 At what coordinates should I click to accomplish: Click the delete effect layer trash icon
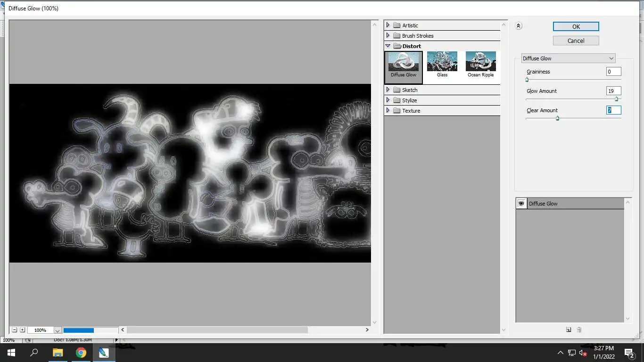click(x=579, y=330)
